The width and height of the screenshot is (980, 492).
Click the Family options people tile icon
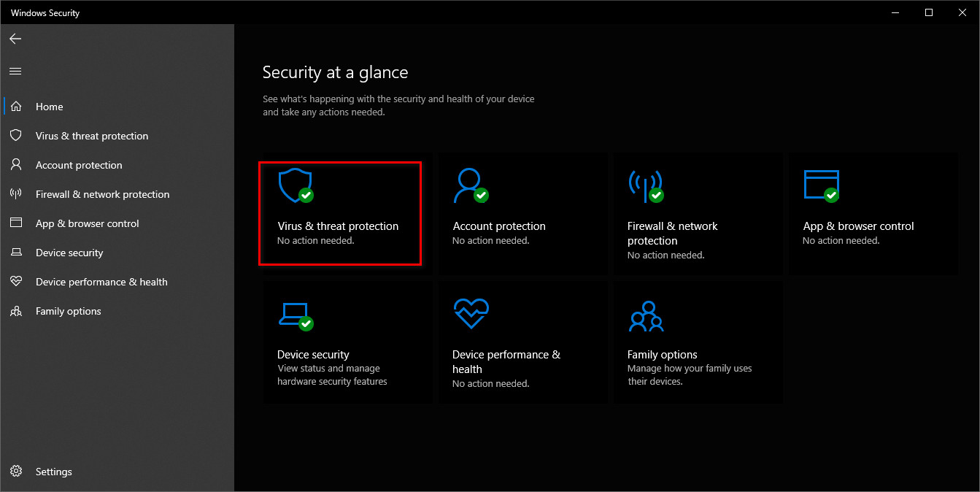tap(645, 315)
